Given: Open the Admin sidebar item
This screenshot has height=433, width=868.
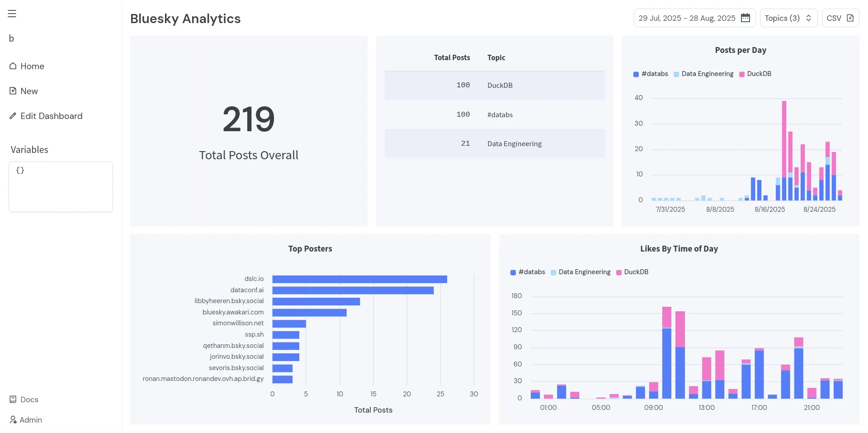Looking at the screenshot, I should tap(31, 420).
